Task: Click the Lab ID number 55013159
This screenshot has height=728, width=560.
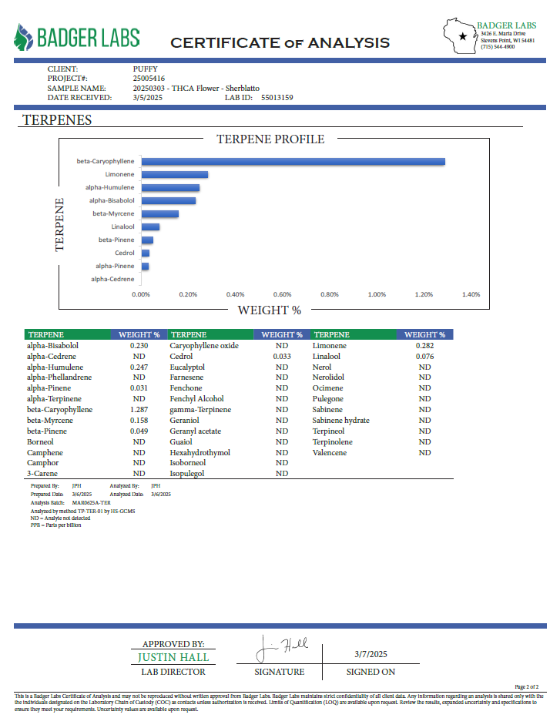Action: point(277,98)
